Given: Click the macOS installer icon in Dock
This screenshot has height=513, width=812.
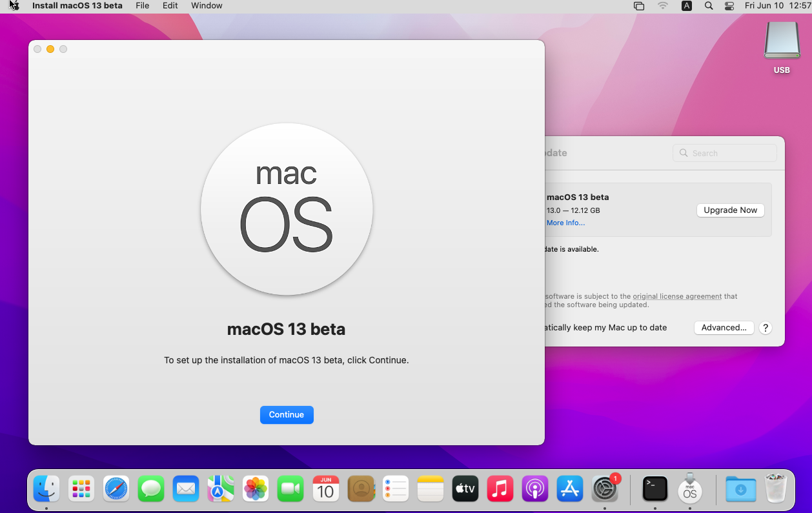Looking at the screenshot, I should coord(690,488).
